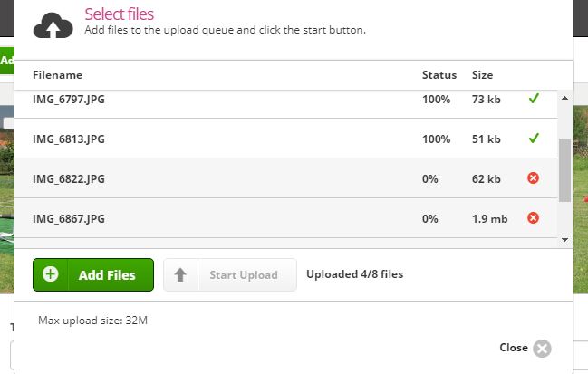Remove IMG_6867.JPG using red X icon
The height and width of the screenshot is (374, 588).
[x=533, y=217]
